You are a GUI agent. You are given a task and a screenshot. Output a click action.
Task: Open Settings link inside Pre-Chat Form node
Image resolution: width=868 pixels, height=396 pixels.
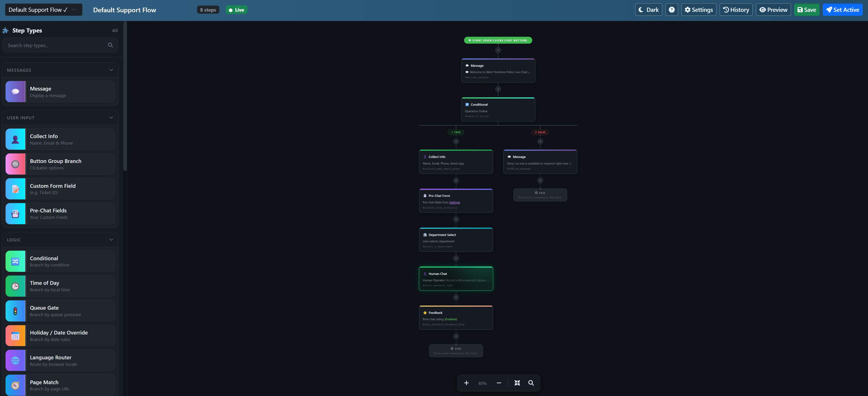coord(455,202)
